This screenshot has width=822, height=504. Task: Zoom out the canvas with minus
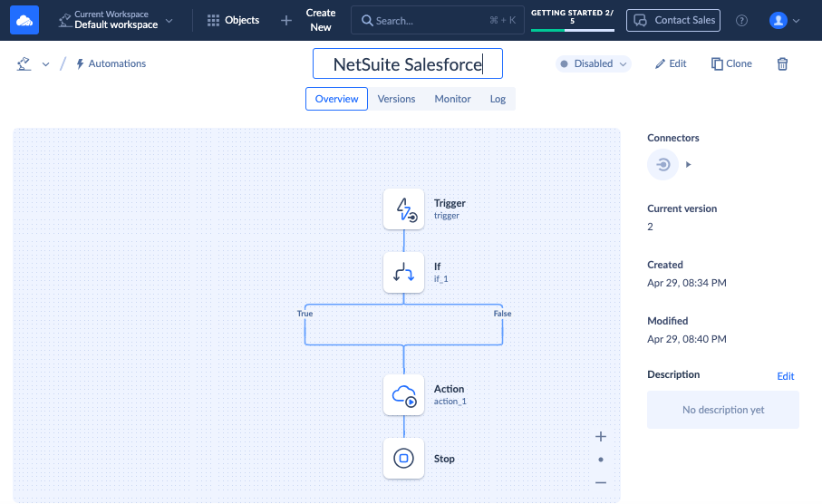tap(601, 482)
